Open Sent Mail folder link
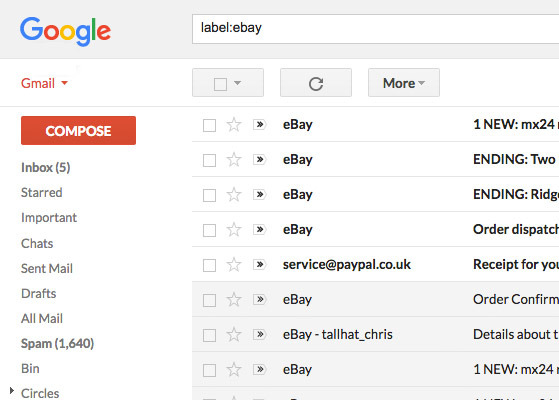The width and height of the screenshot is (559, 400). click(47, 268)
